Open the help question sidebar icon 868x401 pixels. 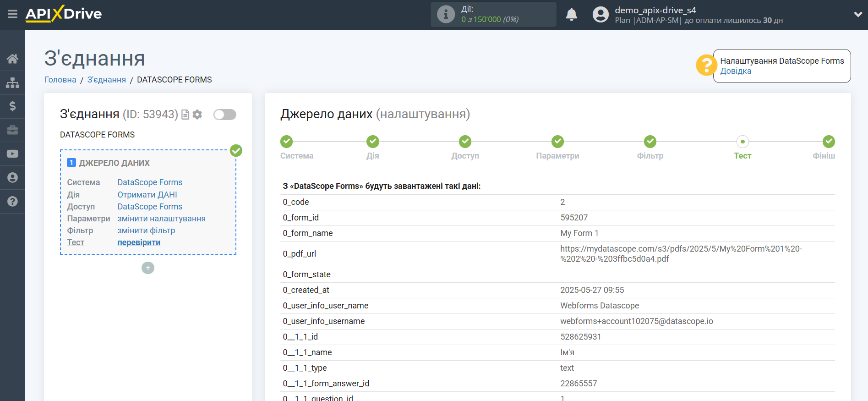[12, 202]
